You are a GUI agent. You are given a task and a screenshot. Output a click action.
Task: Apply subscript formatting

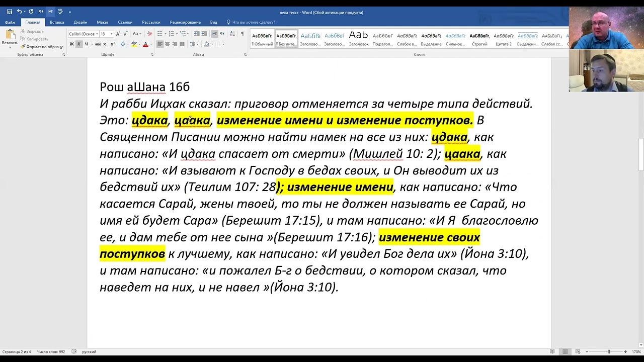(x=105, y=44)
